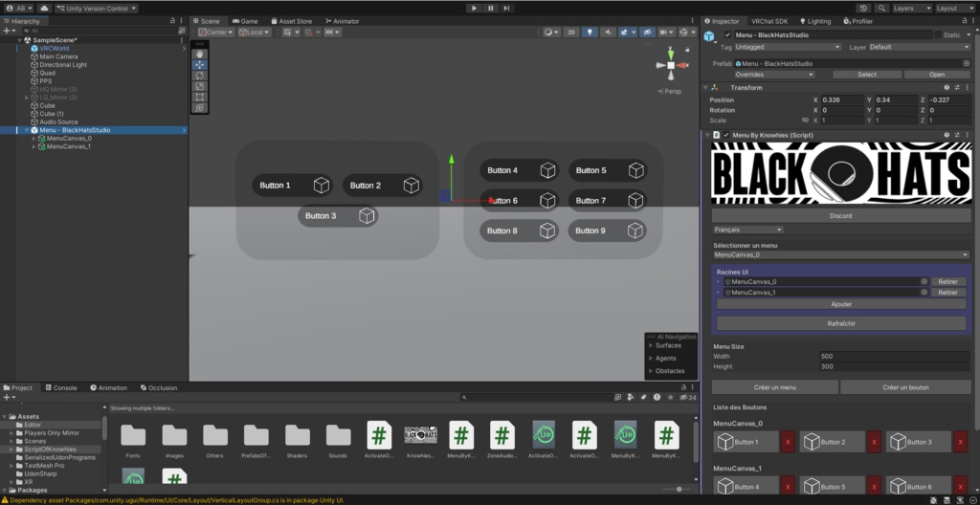Switch to the Asset Store tab

(x=291, y=21)
